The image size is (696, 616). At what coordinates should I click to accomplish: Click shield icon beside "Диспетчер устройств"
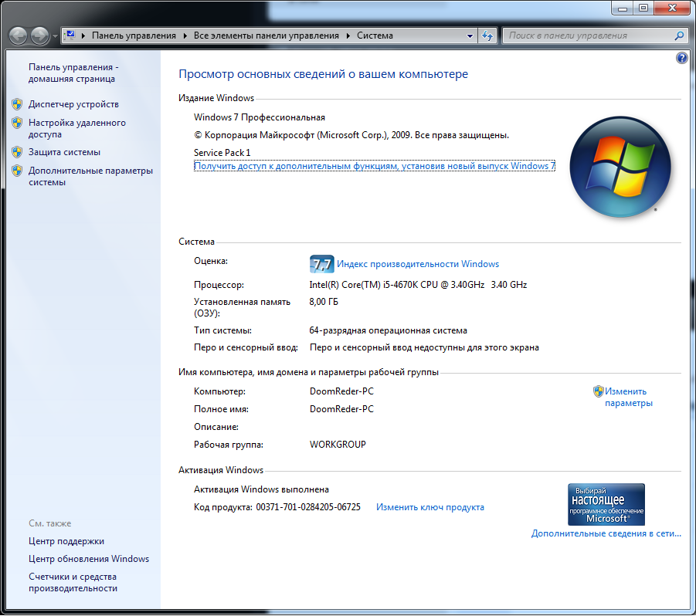coord(17,104)
